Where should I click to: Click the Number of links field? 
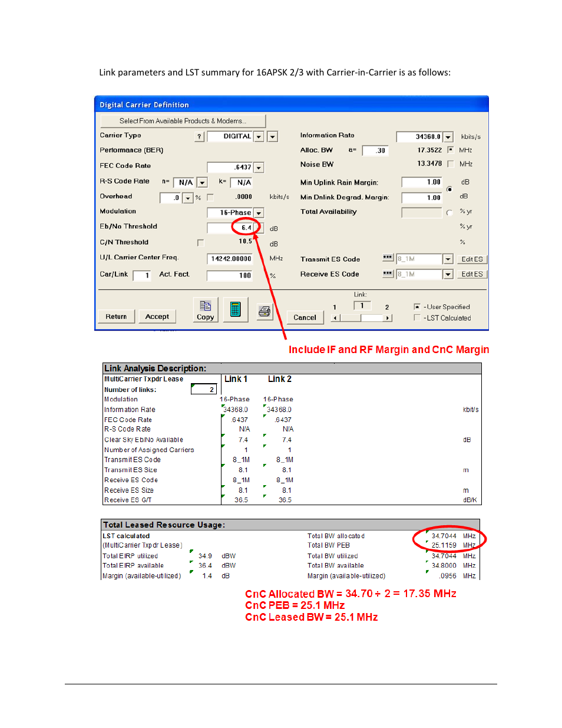tap(204, 389)
